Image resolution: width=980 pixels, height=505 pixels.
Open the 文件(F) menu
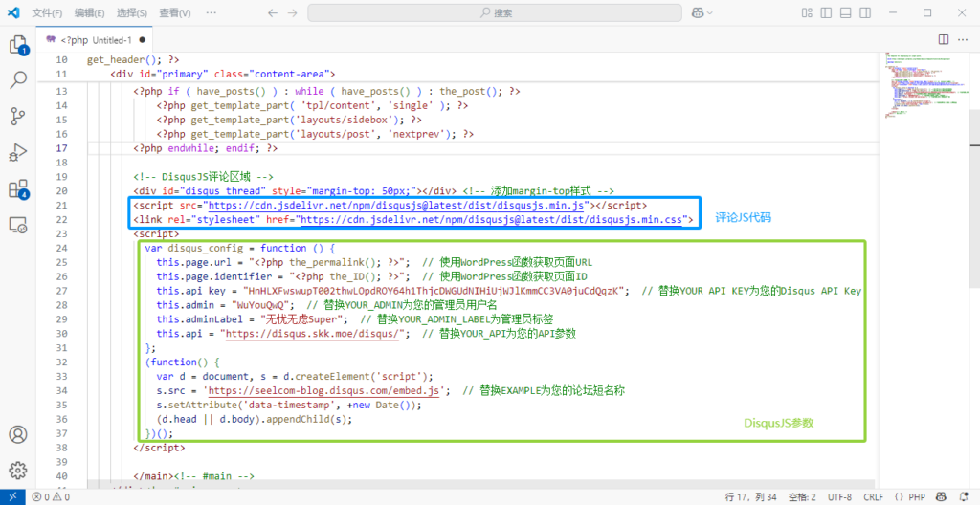click(x=47, y=13)
